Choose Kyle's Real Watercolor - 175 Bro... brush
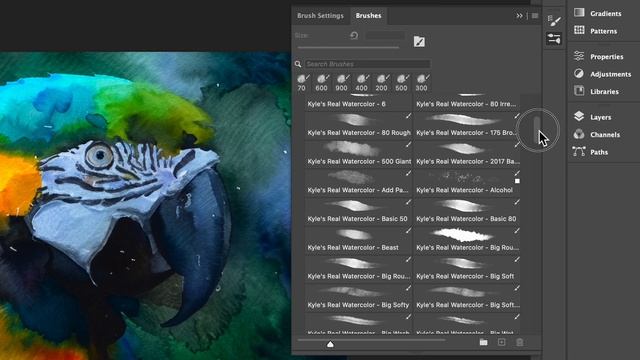This screenshot has width=640, height=360. [x=467, y=126]
